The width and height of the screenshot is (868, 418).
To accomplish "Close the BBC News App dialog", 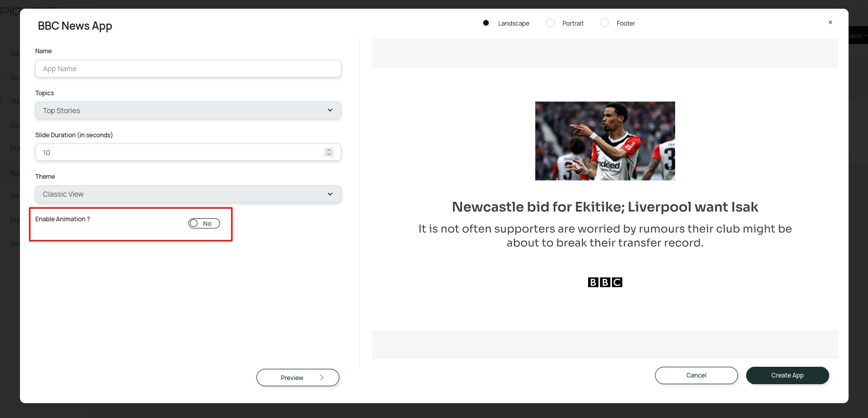I will pyautogui.click(x=830, y=23).
